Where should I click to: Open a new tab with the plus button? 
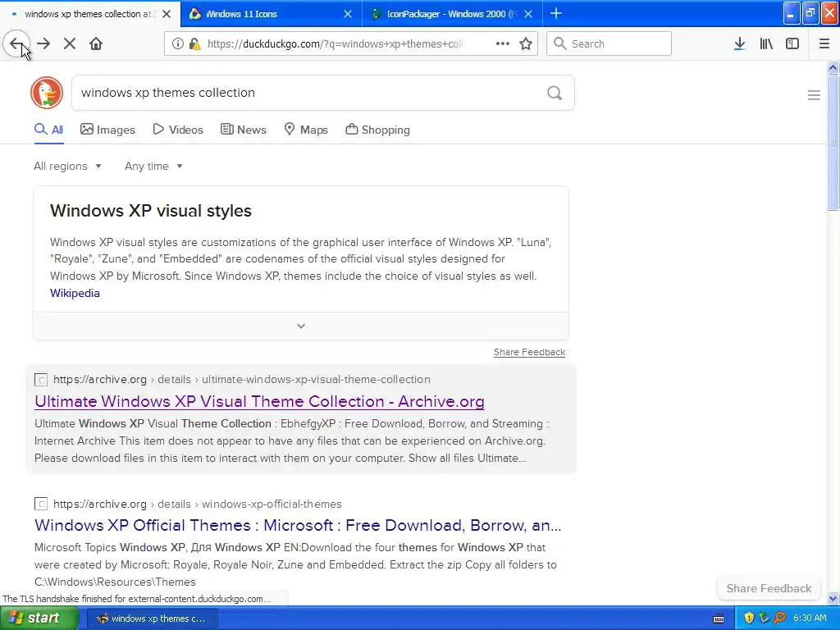click(556, 13)
